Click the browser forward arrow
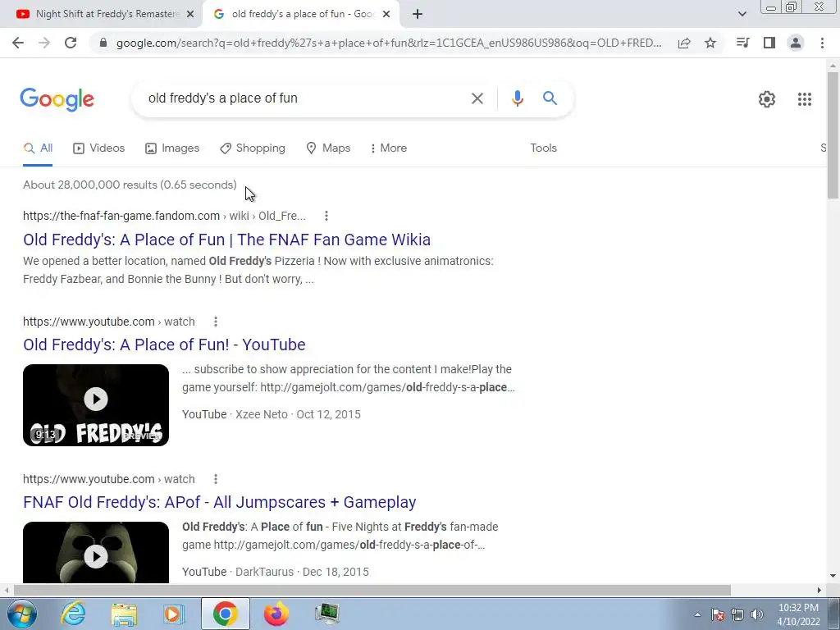The image size is (840, 630). 44,43
